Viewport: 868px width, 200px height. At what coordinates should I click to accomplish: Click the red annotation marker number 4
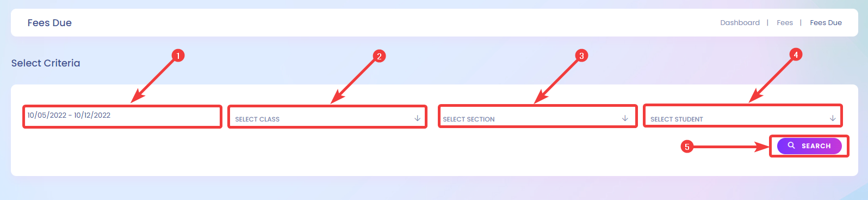coord(796,54)
